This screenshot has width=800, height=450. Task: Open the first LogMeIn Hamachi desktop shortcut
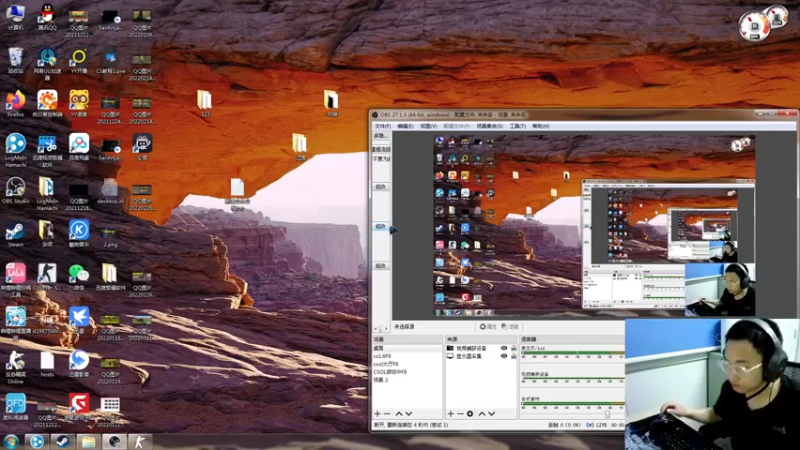pos(15,151)
